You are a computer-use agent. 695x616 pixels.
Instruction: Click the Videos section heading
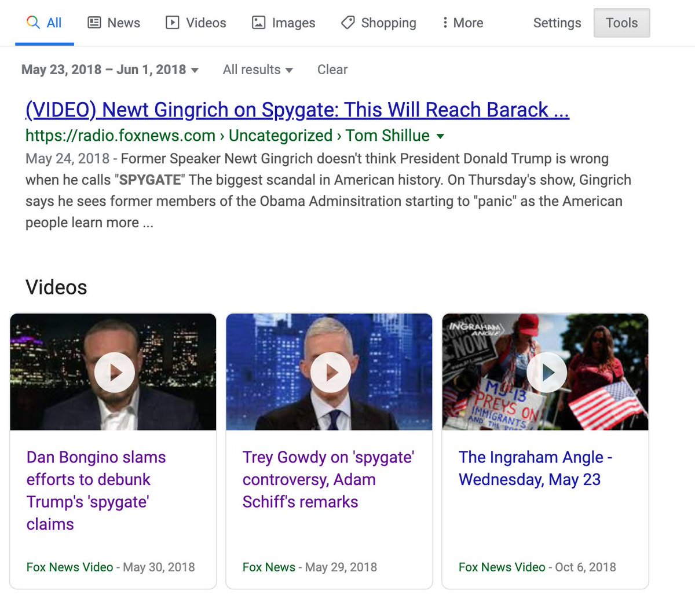56,287
